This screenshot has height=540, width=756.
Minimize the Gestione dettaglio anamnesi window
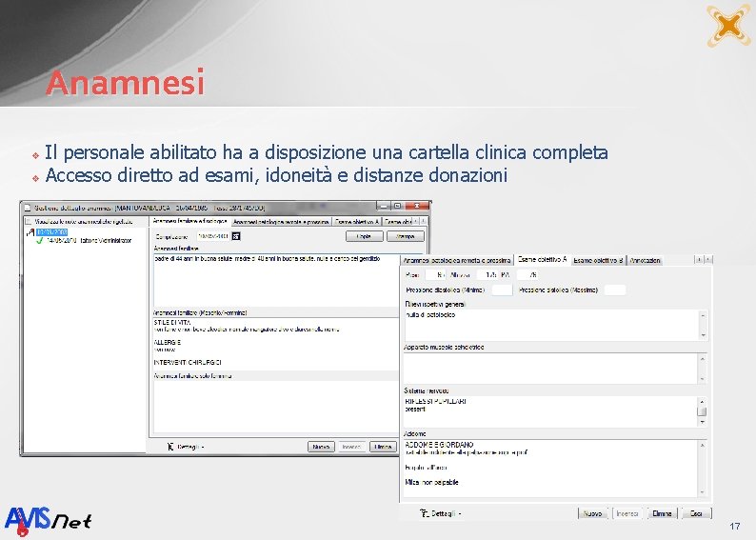(x=385, y=206)
